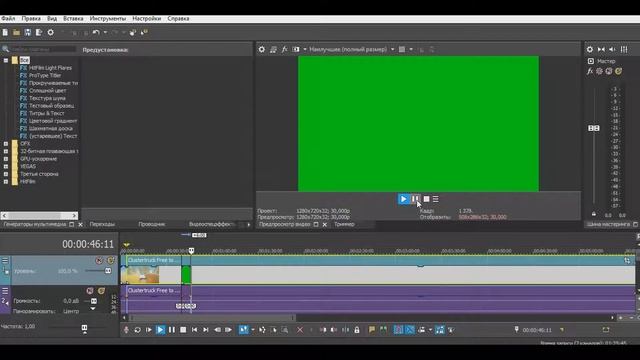This screenshot has height=360, width=640.
Task: Select 'Шахматная доска' generator
Action: point(51,129)
